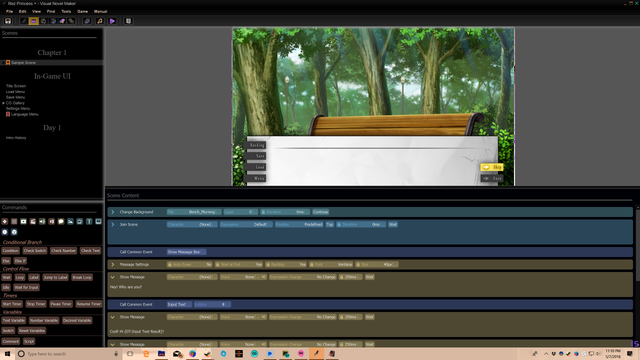The image size is (640, 360).
Task: Select Save Menu in the scenes tree
Action: pyautogui.click(x=16, y=98)
